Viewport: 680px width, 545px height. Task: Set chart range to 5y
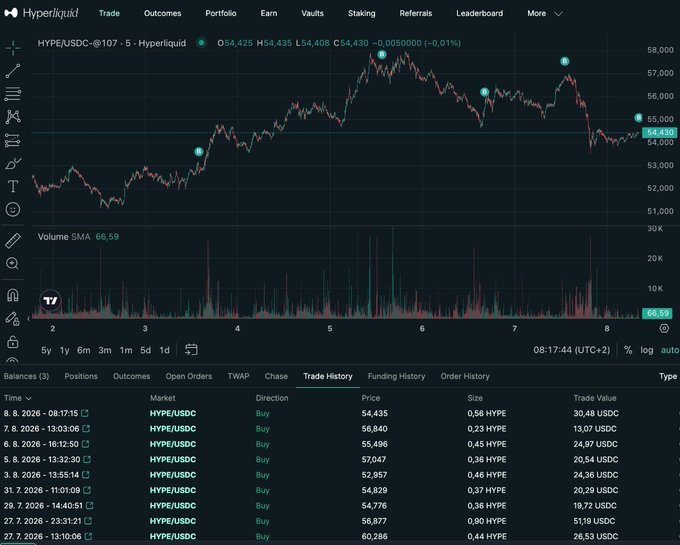pos(46,350)
